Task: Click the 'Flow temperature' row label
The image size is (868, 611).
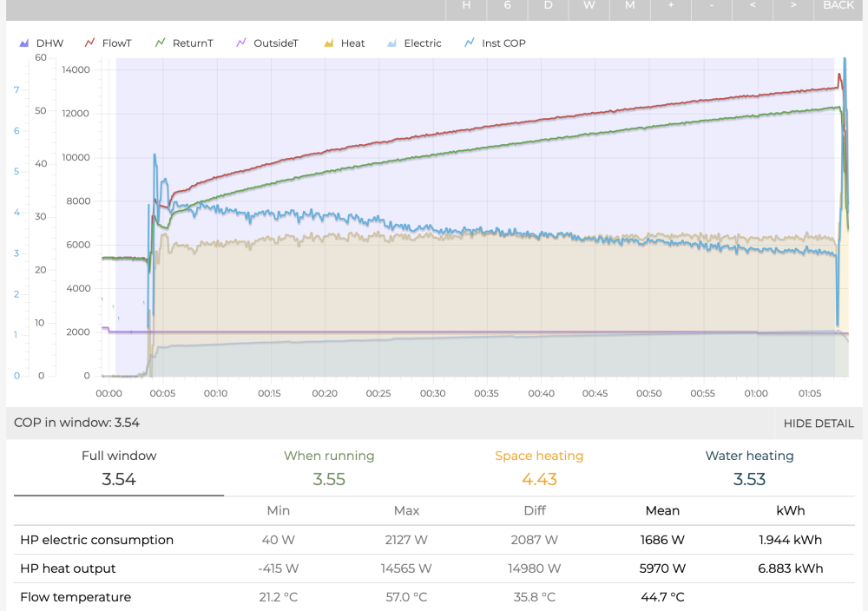Action: [76, 597]
